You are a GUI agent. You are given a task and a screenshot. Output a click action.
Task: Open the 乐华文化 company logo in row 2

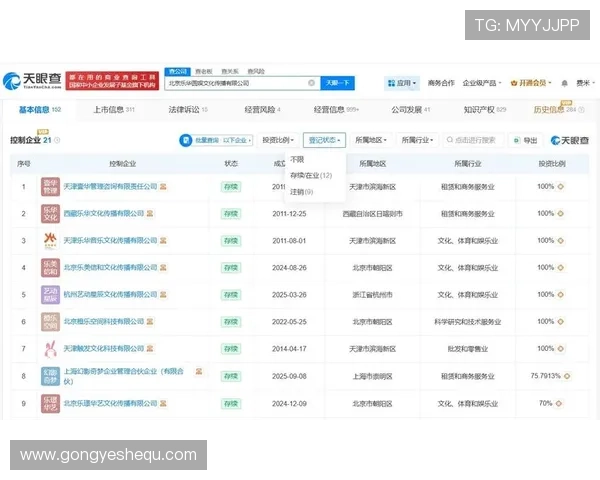(x=51, y=214)
